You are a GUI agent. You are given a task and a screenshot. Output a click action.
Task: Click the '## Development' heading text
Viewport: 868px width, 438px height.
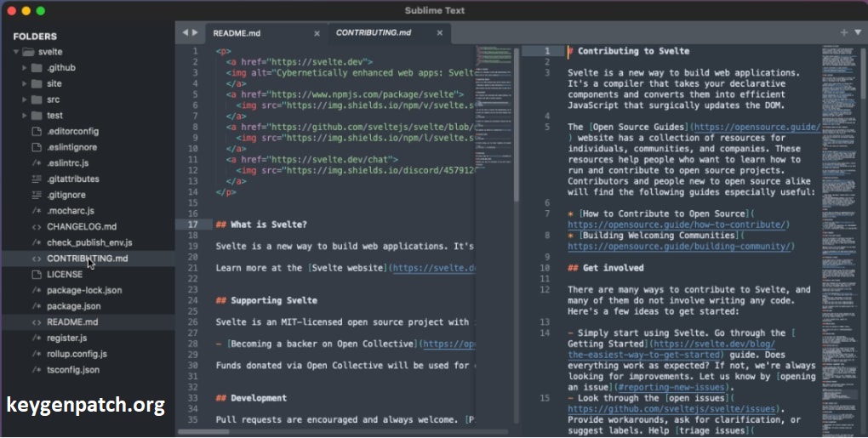(x=251, y=398)
